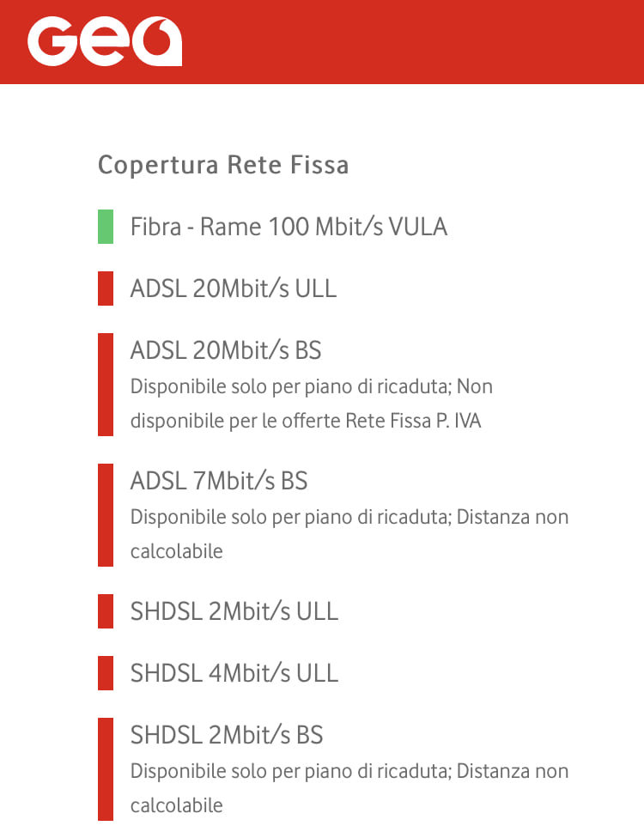Click the red bar beside ADSL 7Mbit/s BS
Image resolution: width=644 pixels, height=838 pixels.
click(x=106, y=515)
